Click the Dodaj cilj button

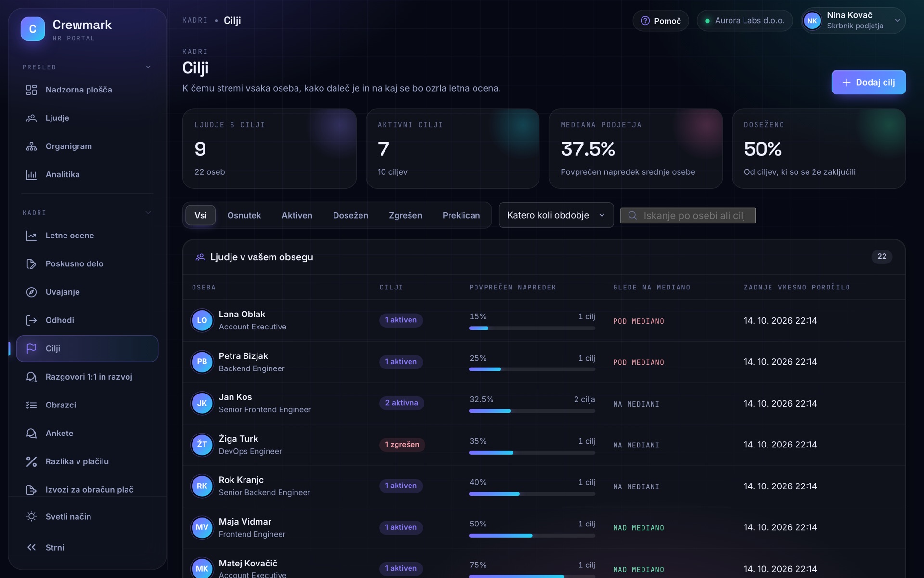pyautogui.click(x=868, y=82)
